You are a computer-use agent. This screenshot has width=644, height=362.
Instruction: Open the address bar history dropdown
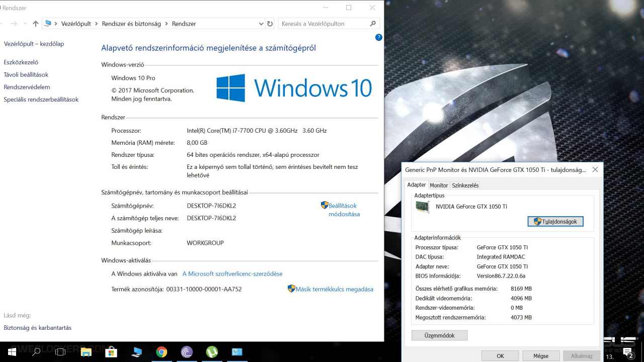(x=261, y=24)
